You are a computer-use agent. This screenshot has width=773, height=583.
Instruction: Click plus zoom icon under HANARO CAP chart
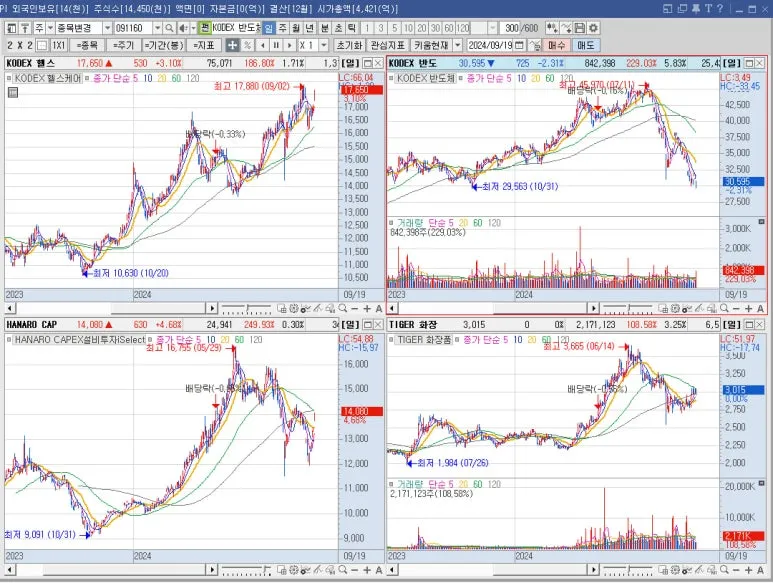pyautogui.click(x=367, y=570)
